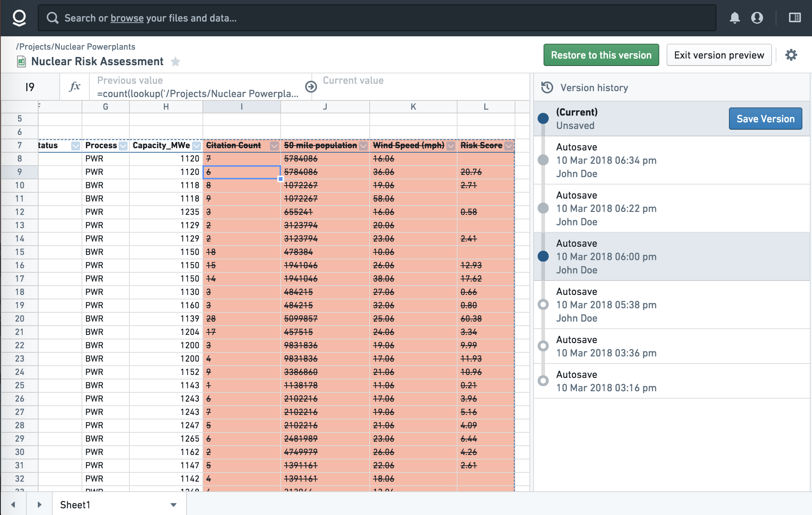Select the Autosave 06:22 pm version

click(671, 208)
